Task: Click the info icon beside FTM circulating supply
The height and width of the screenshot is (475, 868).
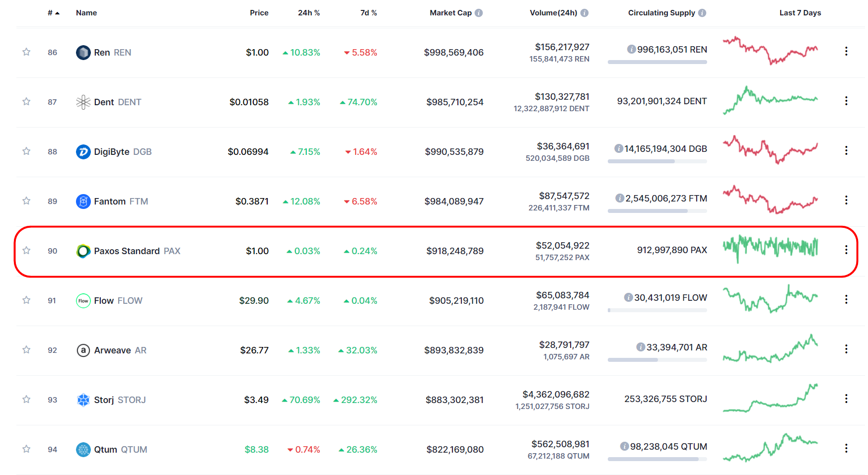Action: point(620,198)
